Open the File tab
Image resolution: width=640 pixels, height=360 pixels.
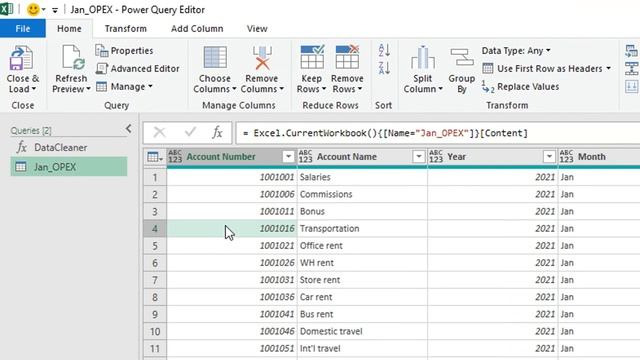[23, 29]
